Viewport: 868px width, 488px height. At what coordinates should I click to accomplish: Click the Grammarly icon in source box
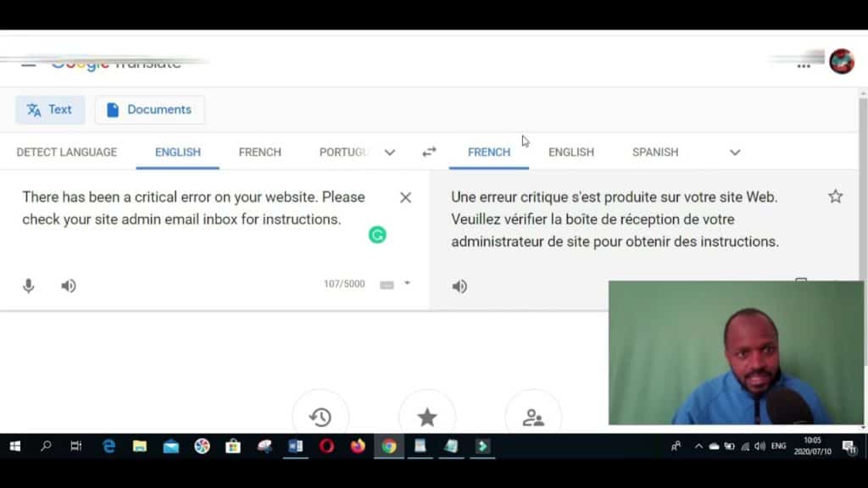pos(377,236)
